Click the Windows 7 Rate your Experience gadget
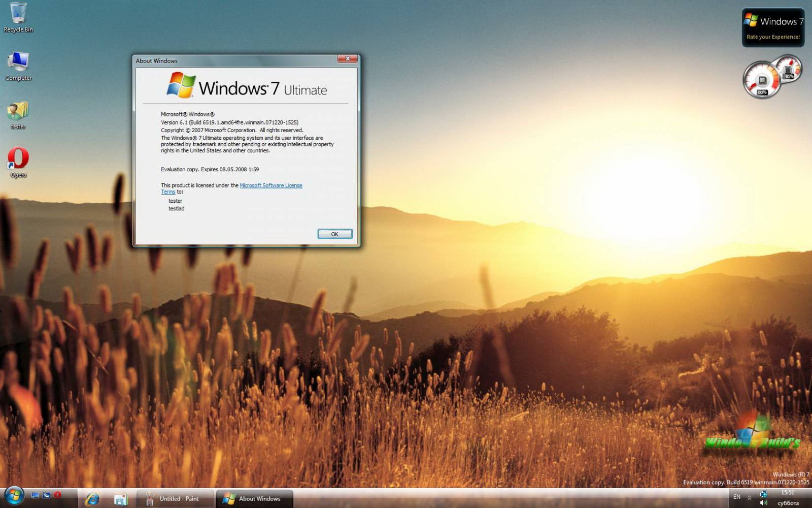 pos(773,28)
